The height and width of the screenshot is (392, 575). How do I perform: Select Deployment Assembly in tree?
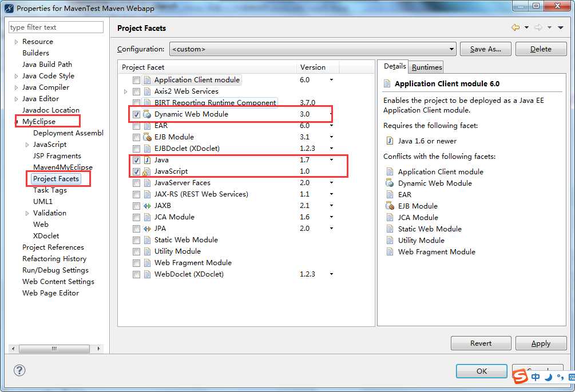[x=68, y=133]
